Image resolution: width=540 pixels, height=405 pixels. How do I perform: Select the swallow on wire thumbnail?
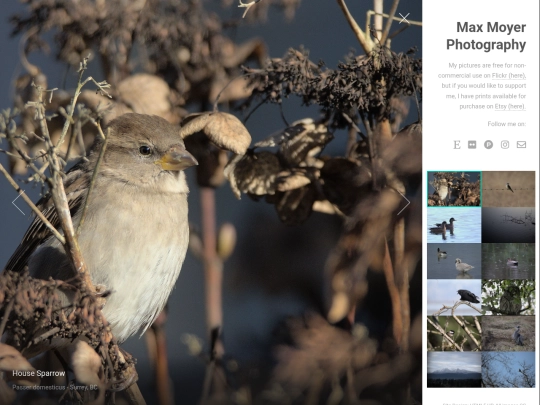pos(508,189)
